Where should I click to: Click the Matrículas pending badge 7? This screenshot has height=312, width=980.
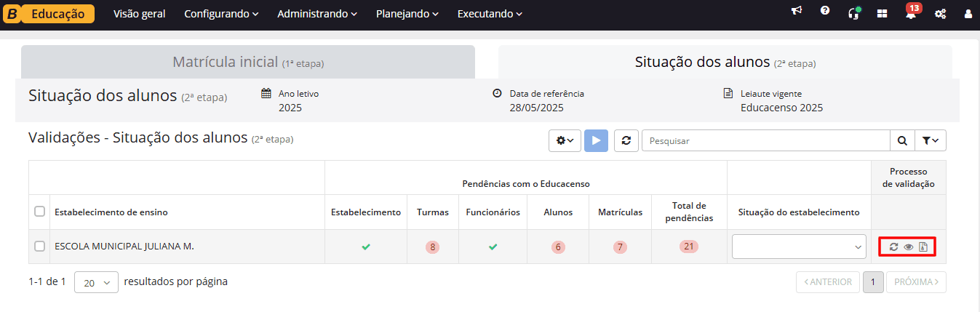[x=621, y=247]
